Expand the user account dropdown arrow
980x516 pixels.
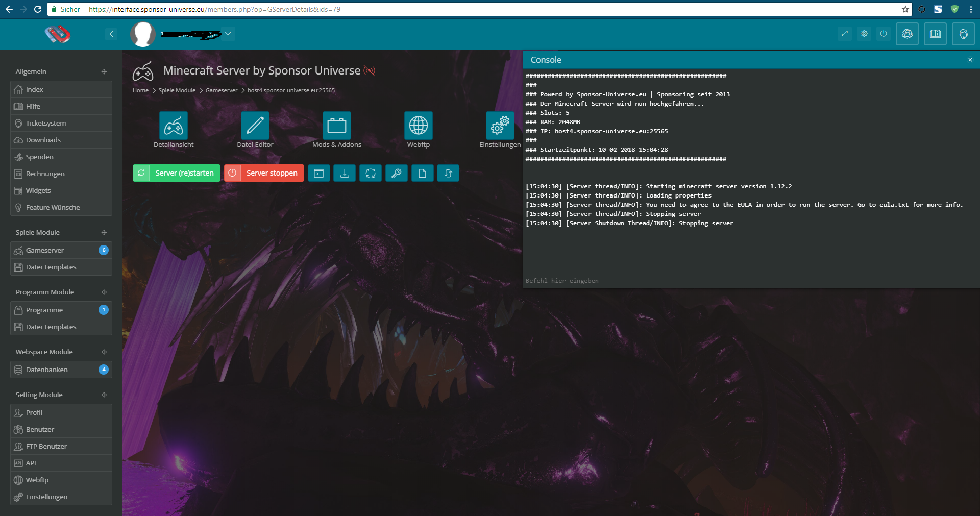tap(228, 34)
